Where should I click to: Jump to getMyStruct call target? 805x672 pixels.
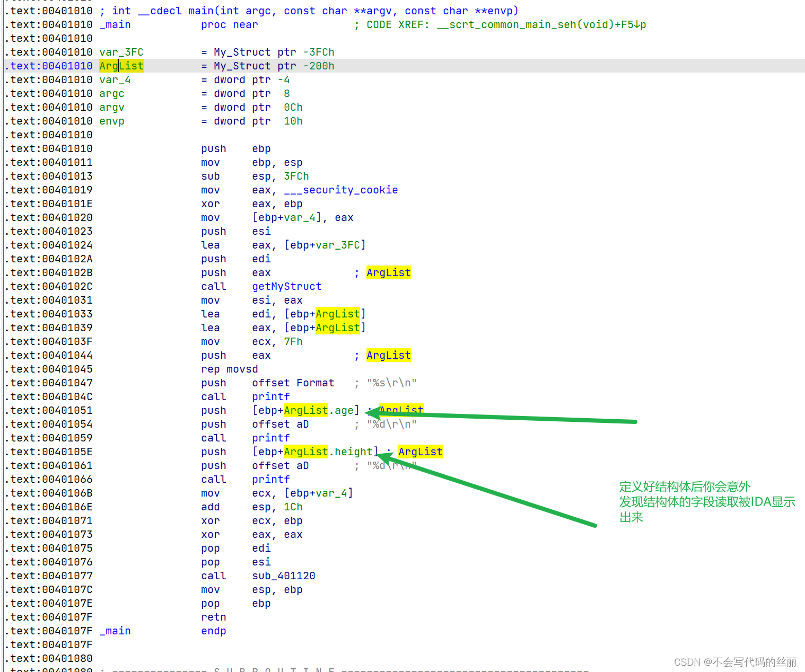coord(287,286)
